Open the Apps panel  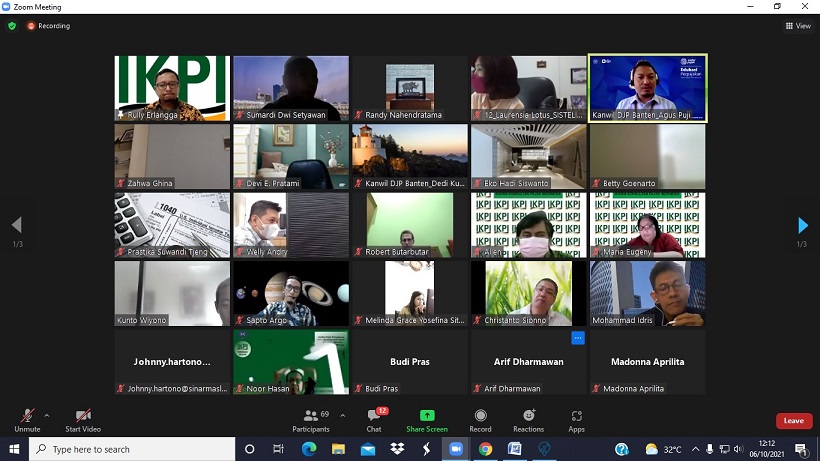(x=577, y=419)
